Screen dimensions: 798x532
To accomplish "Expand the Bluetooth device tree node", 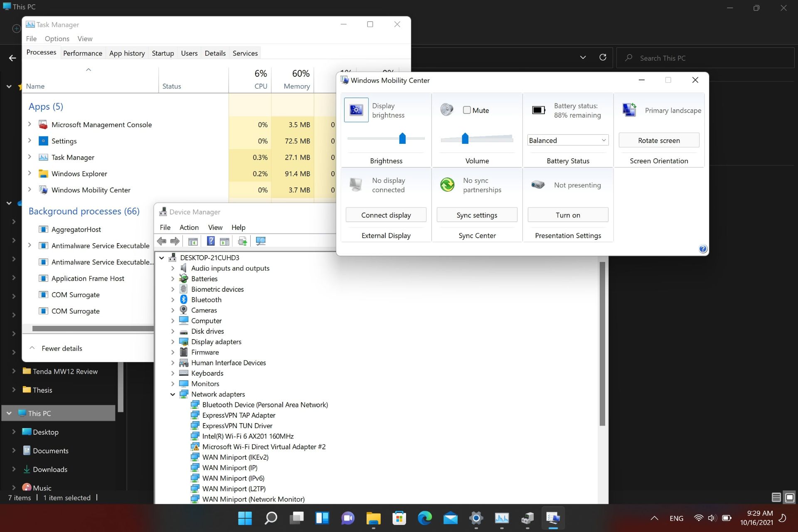I will [x=172, y=299].
